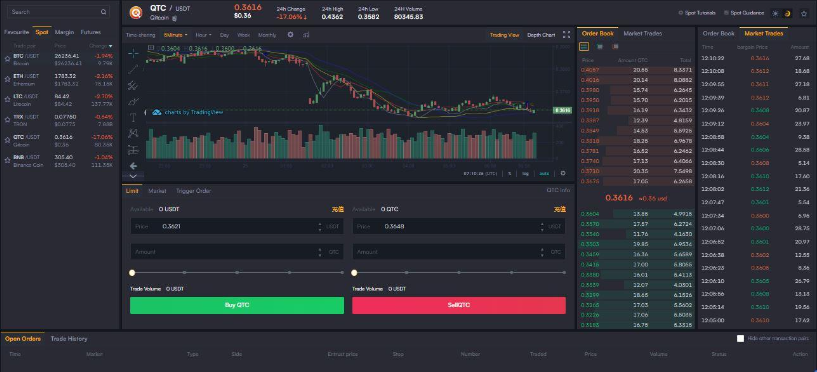
Task: Open the chart settings gear icon
Action: pos(290,35)
